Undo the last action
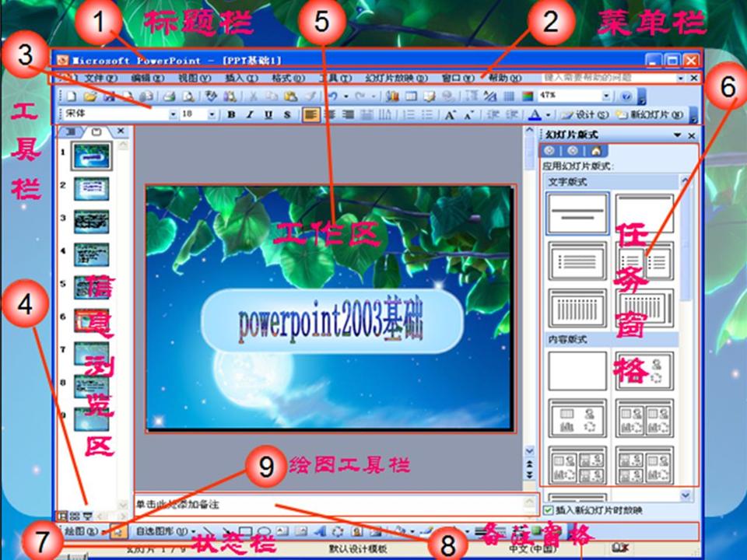The width and height of the screenshot is (747, 560). click(x=332, y=96)
